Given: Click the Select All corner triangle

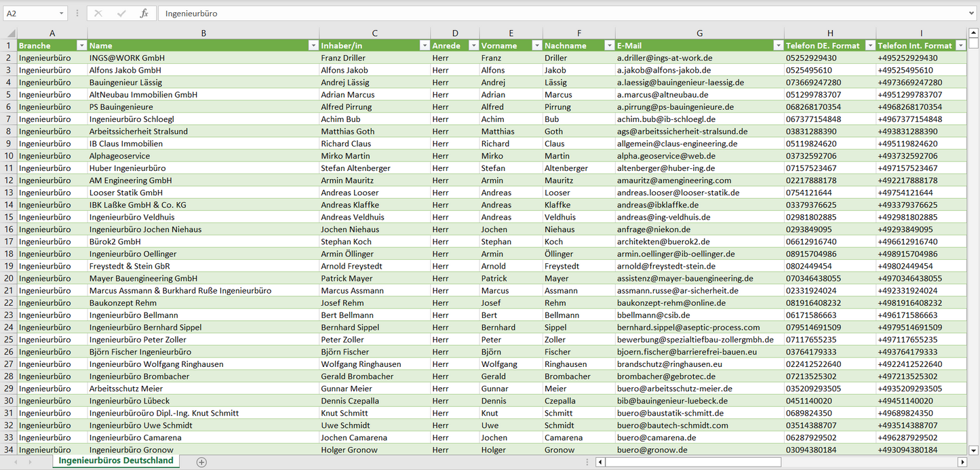Looking at the screenshot, I should (x=10, y=33).
